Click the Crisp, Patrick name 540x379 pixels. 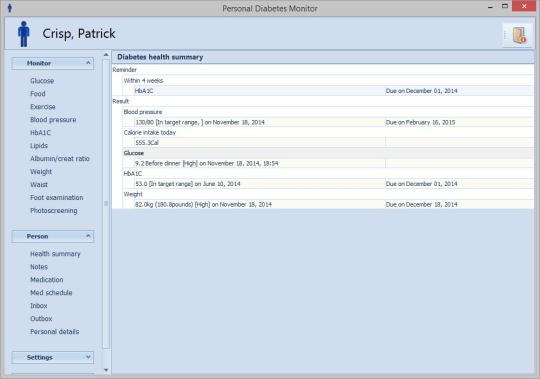tap(79, 34)
